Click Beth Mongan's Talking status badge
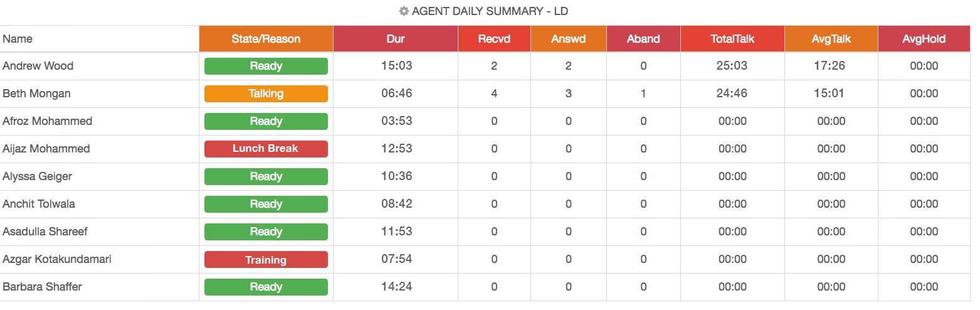Screen dimensions: 980x310 (x=266, y=94)
